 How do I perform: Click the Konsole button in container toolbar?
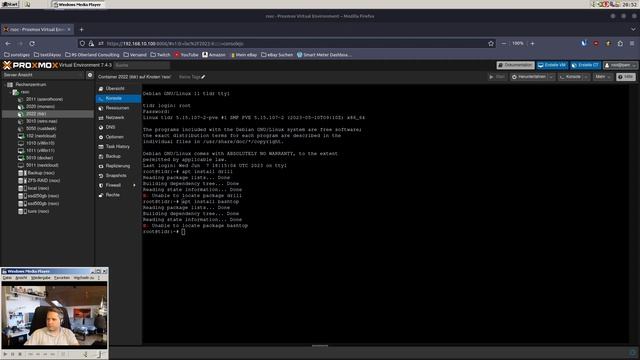click(571, 77)
